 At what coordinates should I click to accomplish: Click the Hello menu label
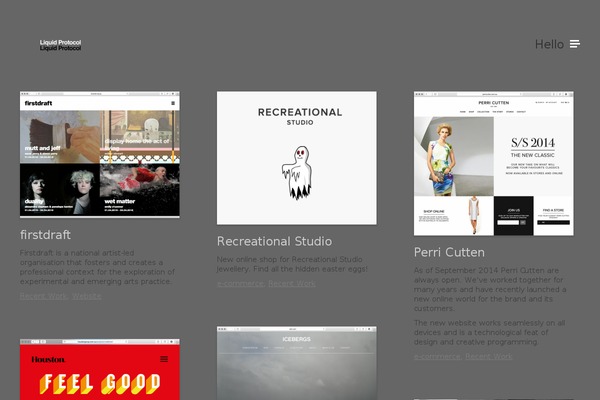(x=549, y=44)
